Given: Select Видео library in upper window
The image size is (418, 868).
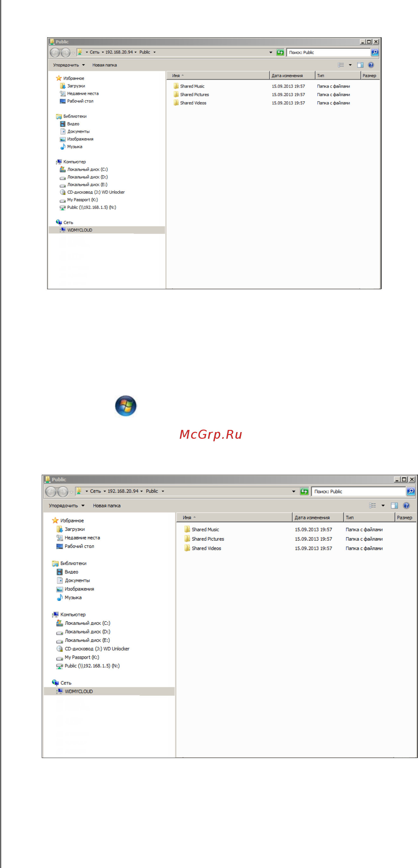Looking at the screenshot, I should pos(70,124).
